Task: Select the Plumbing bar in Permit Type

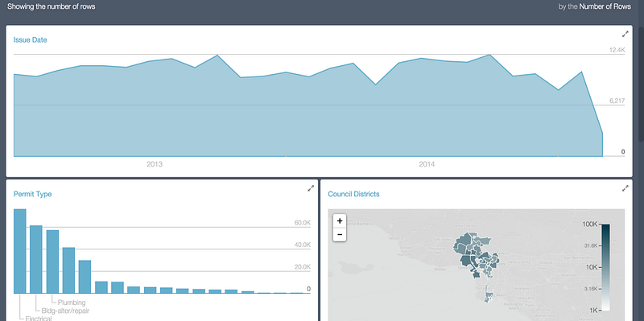Action: tap(52, 261)
